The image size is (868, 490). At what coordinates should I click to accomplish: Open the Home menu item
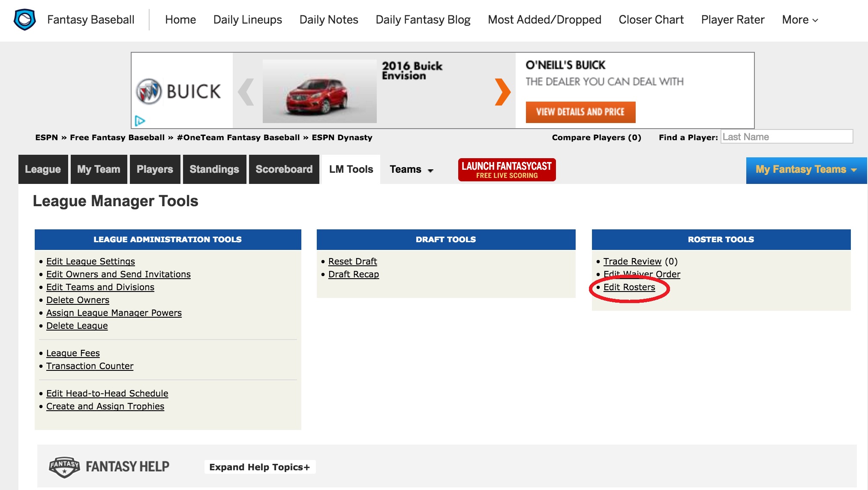click(180, 20)
